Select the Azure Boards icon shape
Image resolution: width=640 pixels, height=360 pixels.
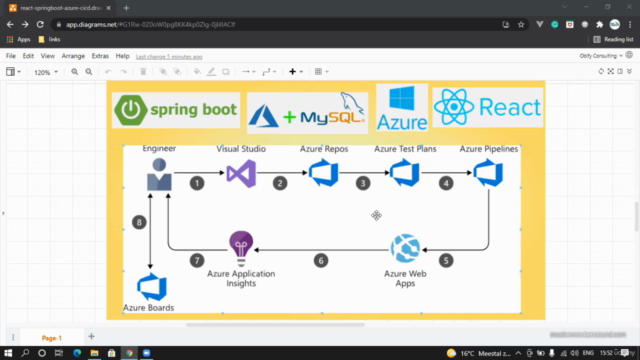[151, 287]
